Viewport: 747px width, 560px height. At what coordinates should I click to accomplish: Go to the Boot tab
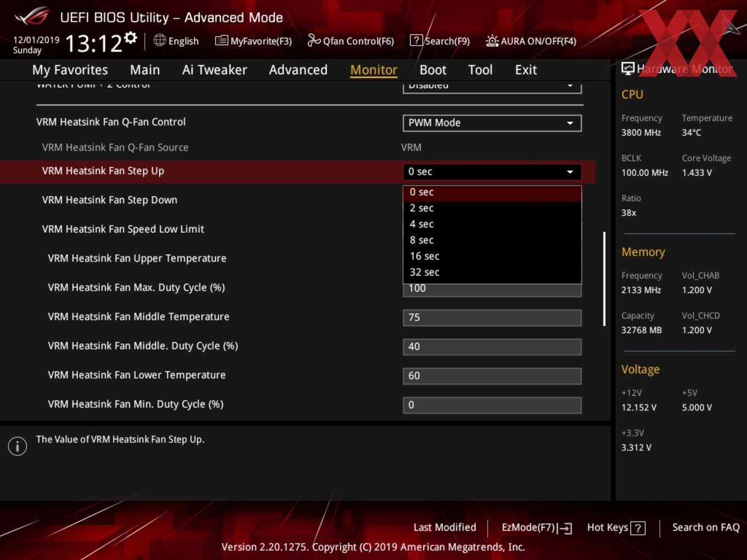(433, 70)
